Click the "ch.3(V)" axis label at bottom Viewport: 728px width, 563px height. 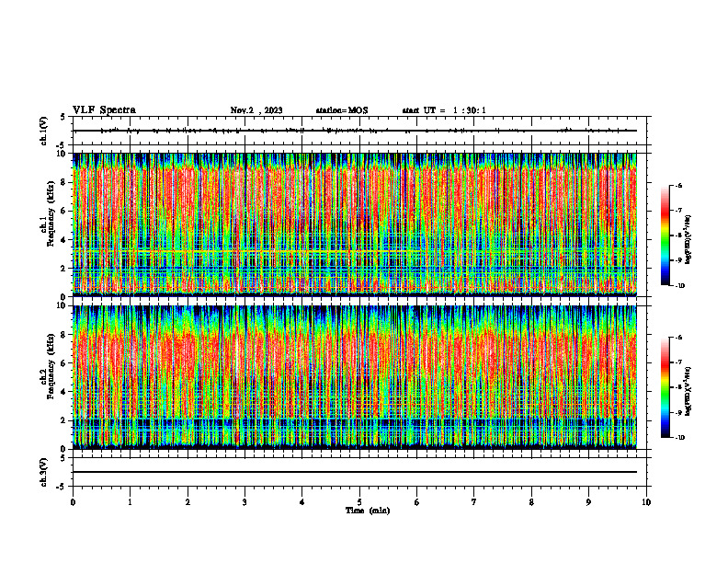tap(44, 472)
